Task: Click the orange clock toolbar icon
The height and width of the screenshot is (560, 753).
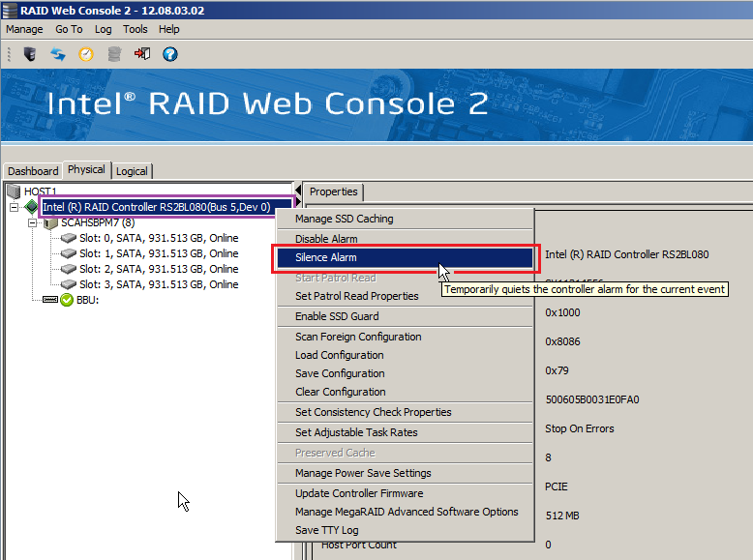Action: (86, 54)
